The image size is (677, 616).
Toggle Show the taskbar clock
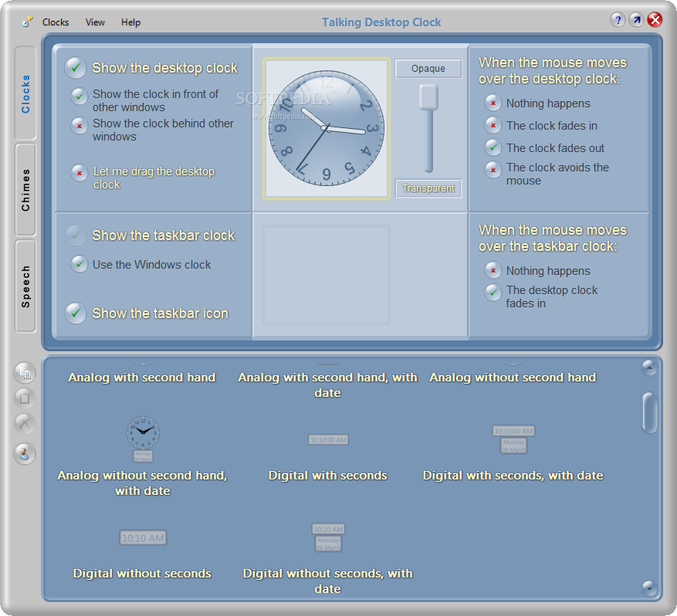(x=76, y=235)
